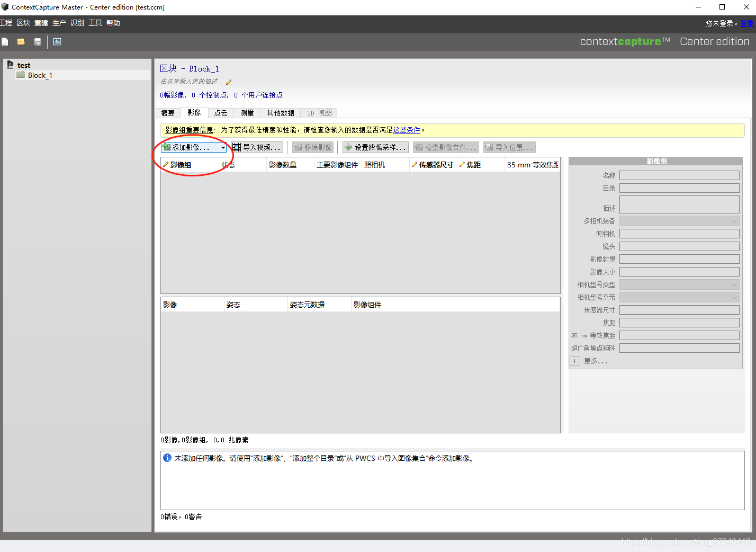Open the 多相机装备 dropdown
This screenshot has width=756, height=552.
pyautogui.click(x=679, y=221)
